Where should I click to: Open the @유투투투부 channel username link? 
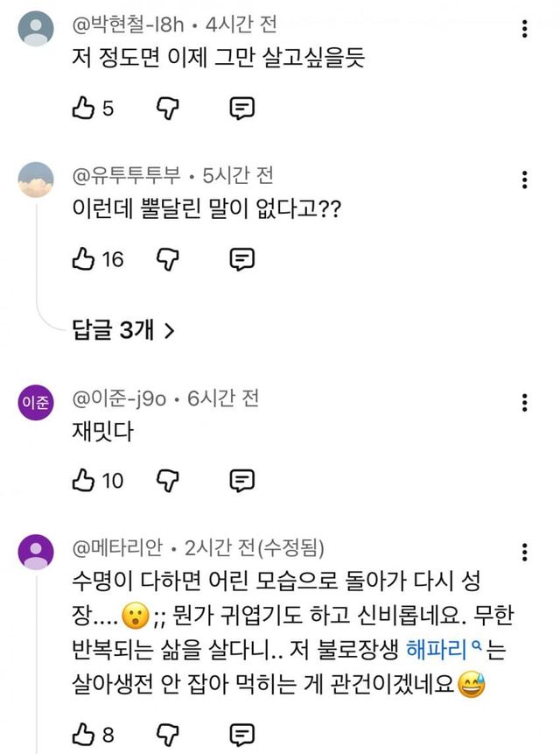tap(129, 176)
